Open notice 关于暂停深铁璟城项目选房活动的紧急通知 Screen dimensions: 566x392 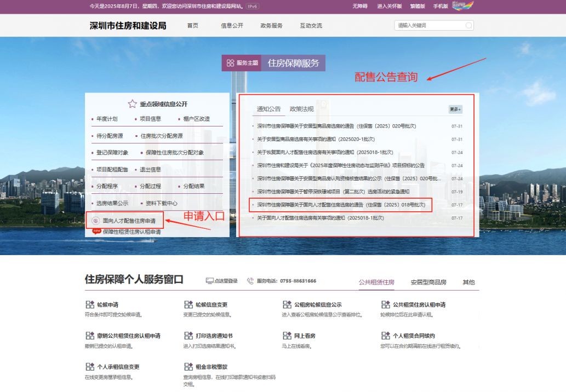pyautogui.click(x=333, y=192)
